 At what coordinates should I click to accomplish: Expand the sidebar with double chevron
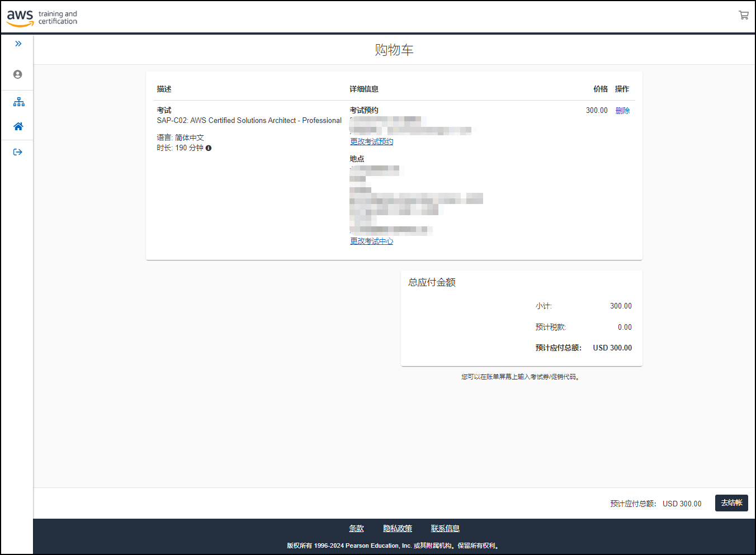(x=18, y=44)
